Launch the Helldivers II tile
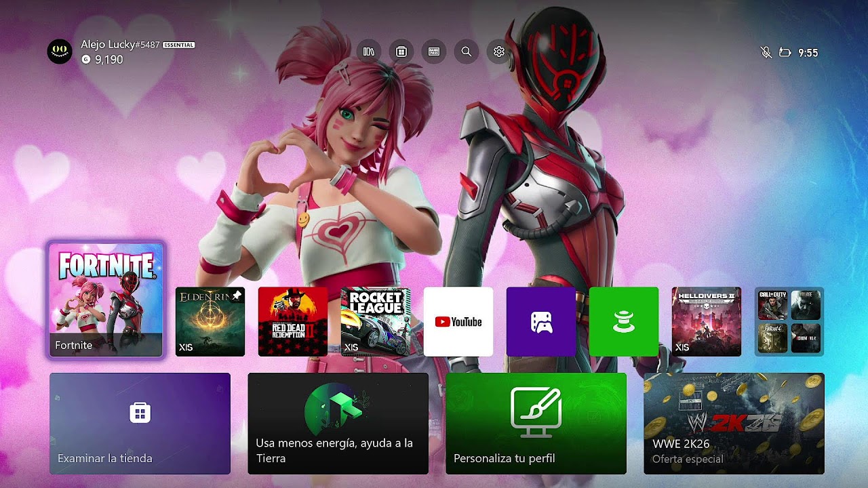Screen dimensions: 868x488 pyautogui.click(x=707, y=321)
